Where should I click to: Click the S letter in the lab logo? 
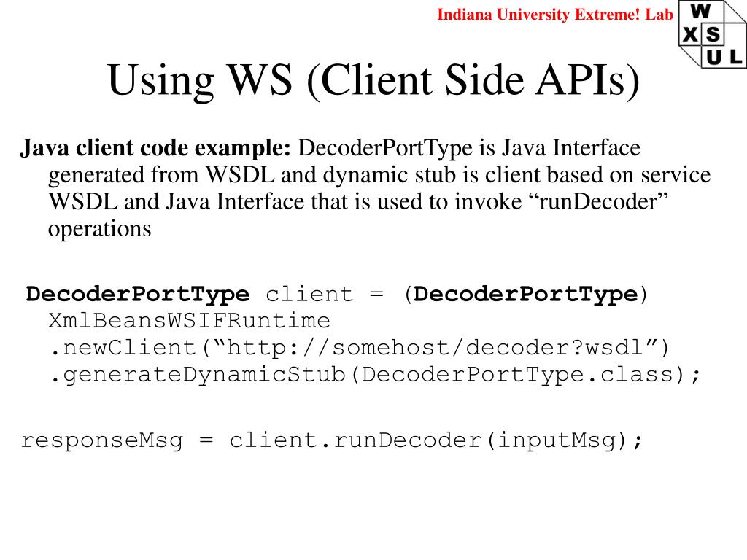[x=712, y=34]
